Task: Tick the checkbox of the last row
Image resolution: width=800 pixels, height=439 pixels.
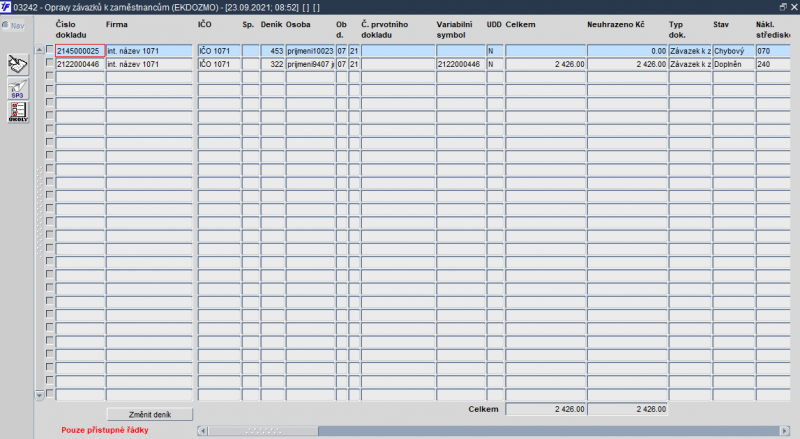Action: pyautogui.click(x=49, y=394)
